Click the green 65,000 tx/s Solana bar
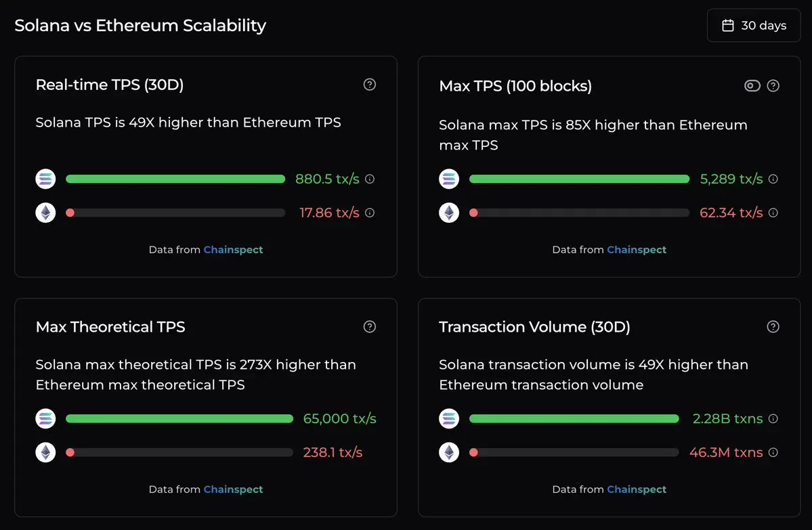Screen dimensions: 812x530 [x=179, y=419]
